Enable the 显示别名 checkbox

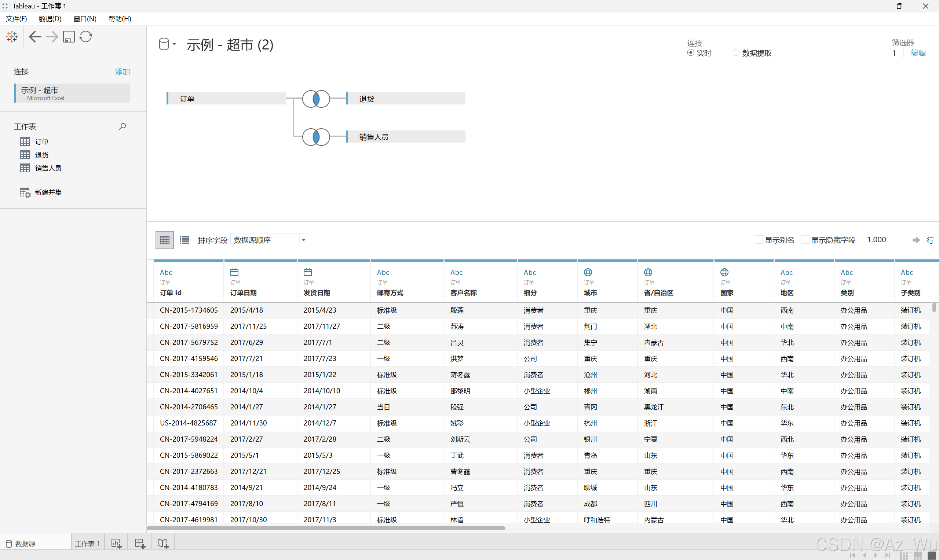[759, 240]
